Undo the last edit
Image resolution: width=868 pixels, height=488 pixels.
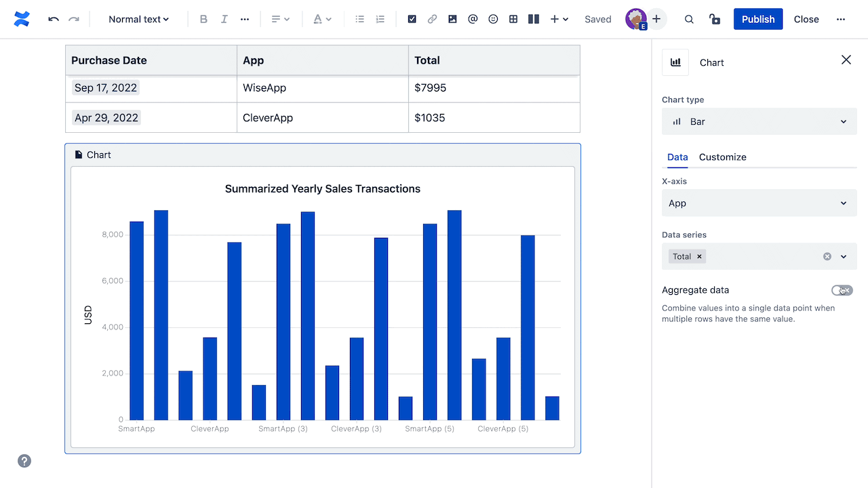pyautogui.click(x=54, y=19)
